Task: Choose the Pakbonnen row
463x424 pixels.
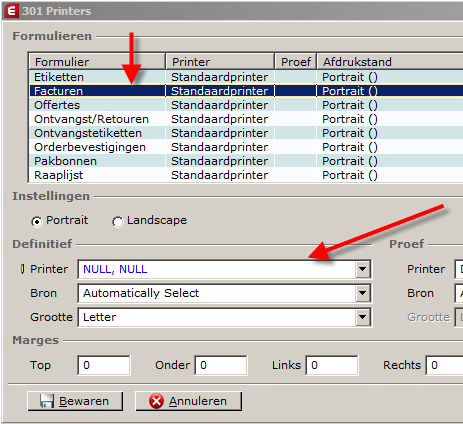Action: click(x=246, y=161)
